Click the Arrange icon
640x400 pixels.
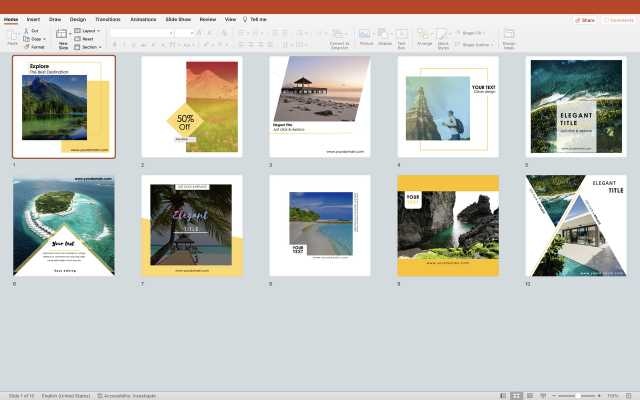tap(424, 35)
